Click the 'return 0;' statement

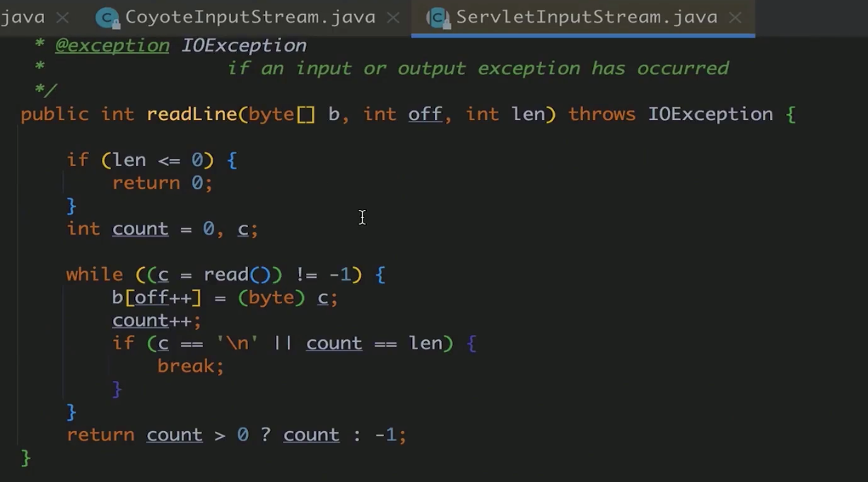pyautogui.click(x=163, y=183)
